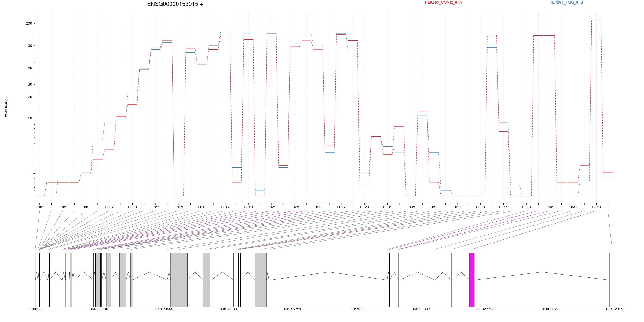Click exon label E045
The width and height of the screenshot is (644, 322).
[x=550, y=207]
